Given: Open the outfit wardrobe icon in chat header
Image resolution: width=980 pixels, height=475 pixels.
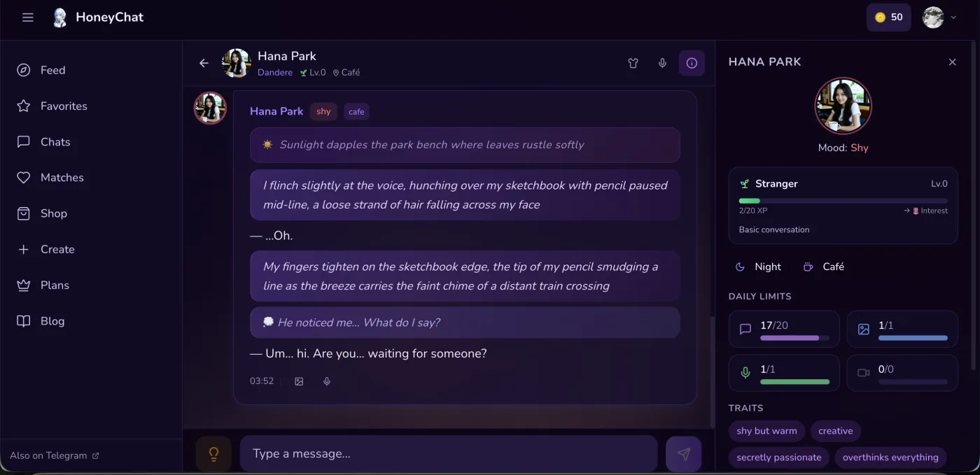Looking at the screenshot, I should [632, 63].
